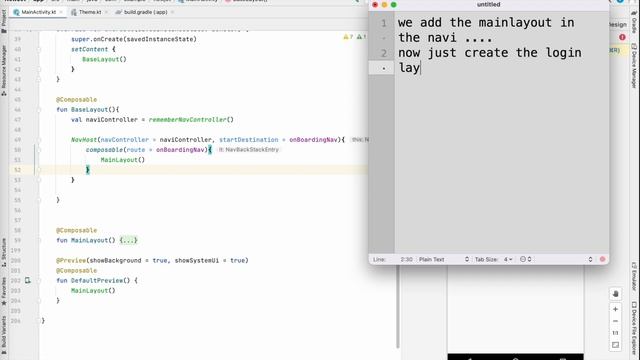Open the Plain Text language dropdown
The height and width of the screenshot is (360, 640).
click(x=444, y=260)
